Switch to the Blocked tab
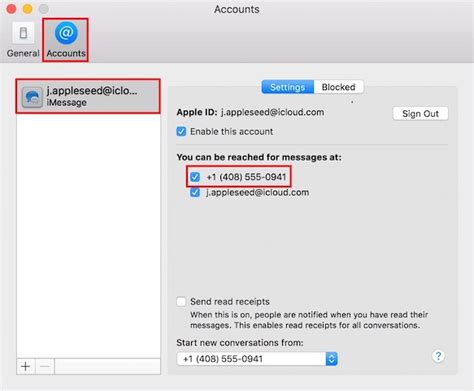 pos(338,87)
